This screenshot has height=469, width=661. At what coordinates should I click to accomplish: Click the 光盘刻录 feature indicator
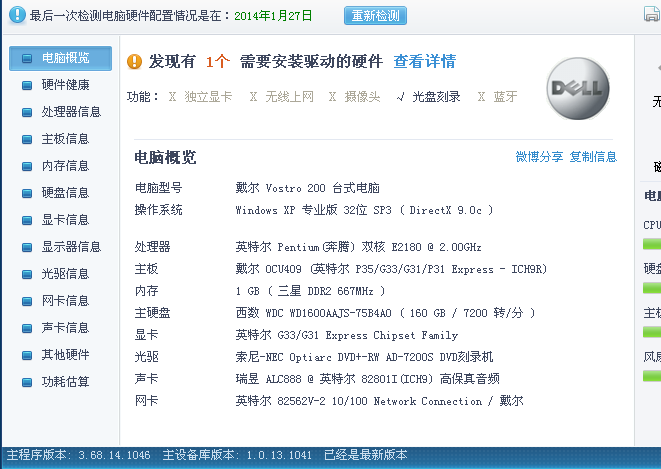tap(428, 97)
